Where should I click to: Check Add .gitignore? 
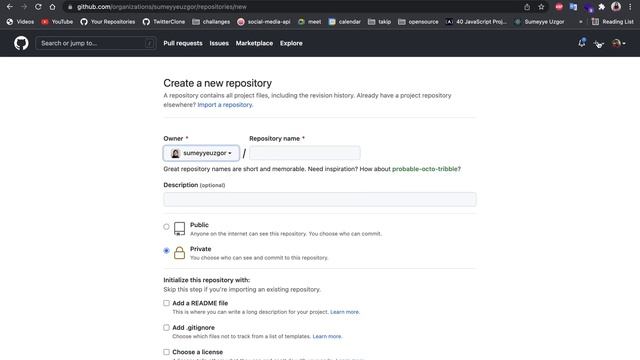166,327
